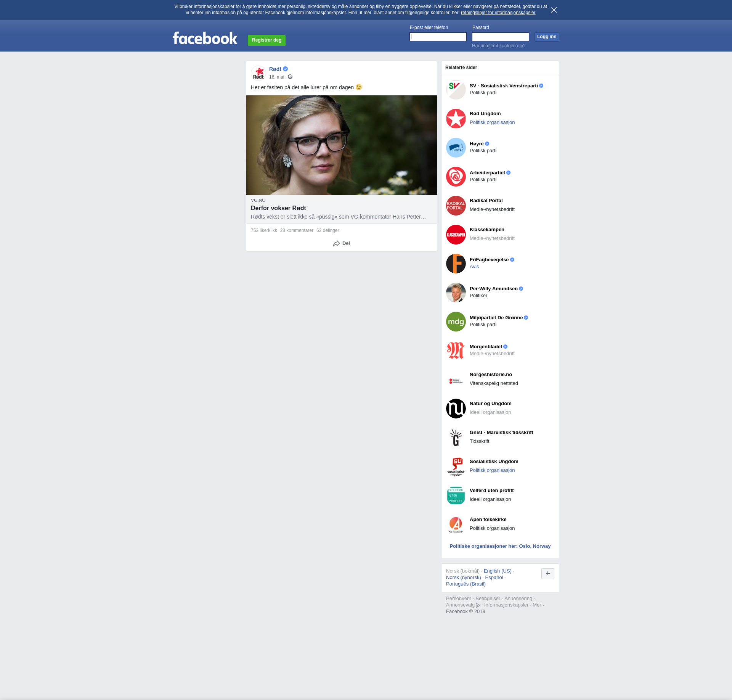The image size is (732, 700).
Task: Click the Arbeiderpartiet rose logo
Action: 456,177
